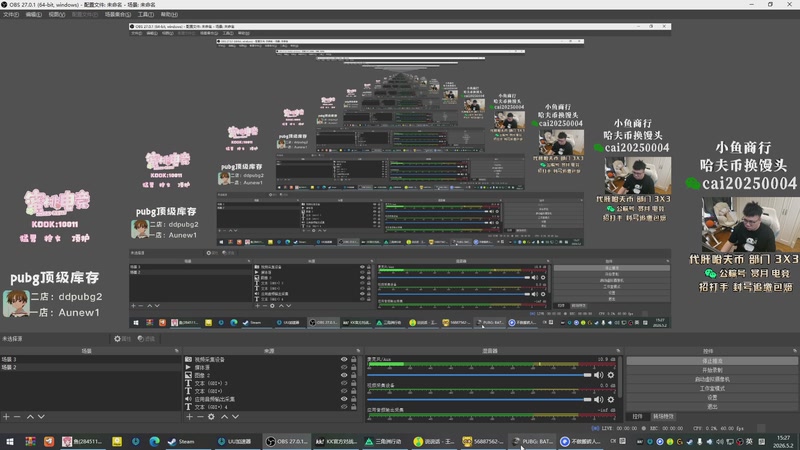Open the 帮助(H) menu

click(169, 15)
